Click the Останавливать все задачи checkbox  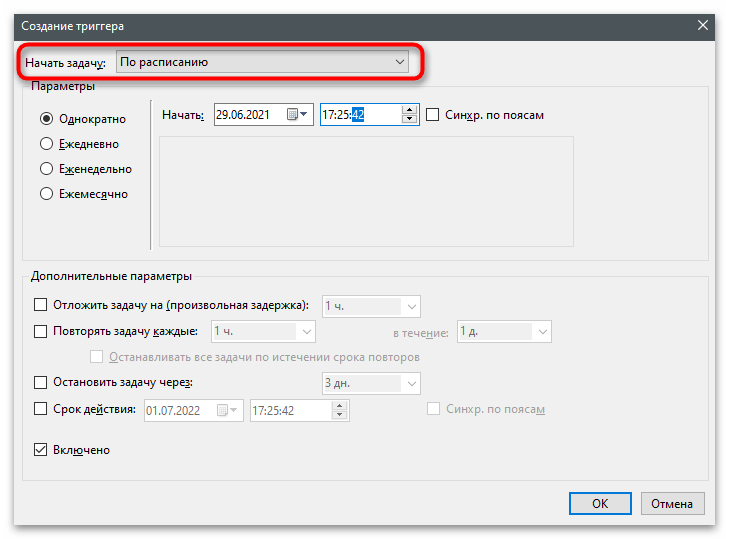pos(96,357)
